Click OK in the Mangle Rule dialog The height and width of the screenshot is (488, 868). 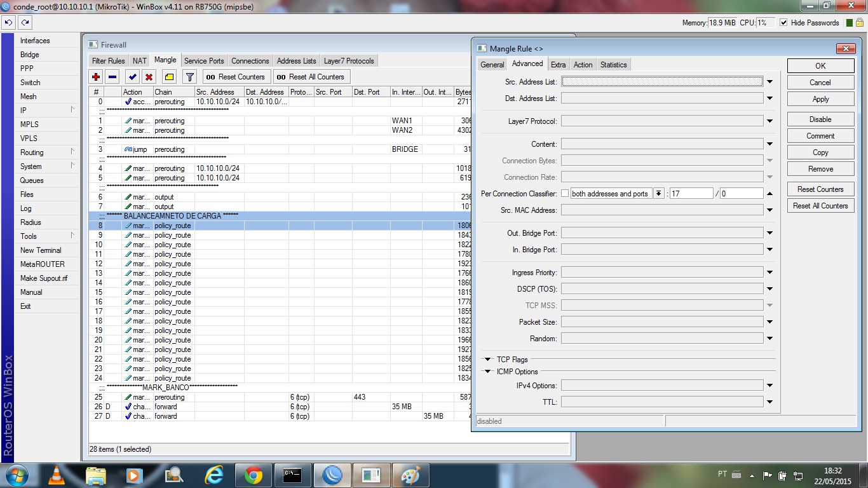tap(820, 66)
